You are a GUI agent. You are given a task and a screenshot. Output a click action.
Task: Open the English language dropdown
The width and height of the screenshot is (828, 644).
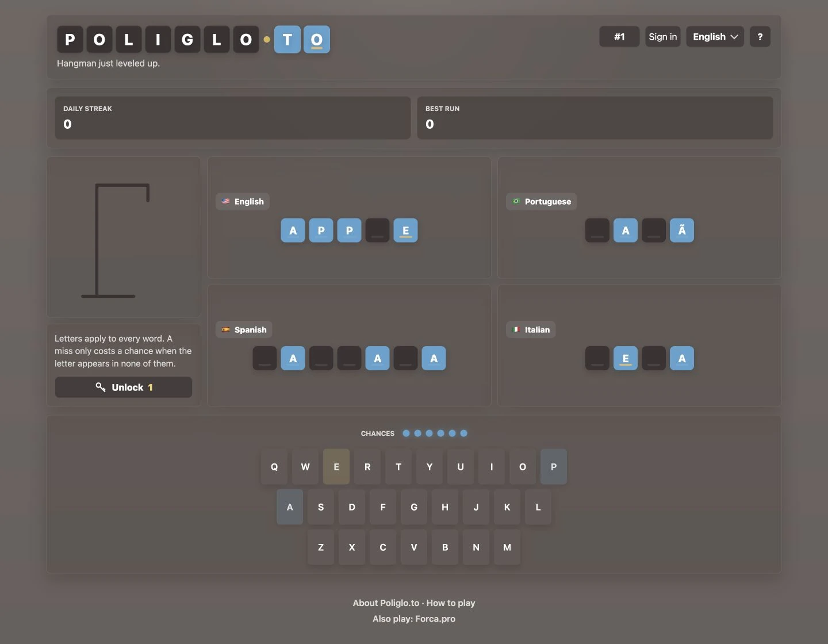[x=715, y=37]
